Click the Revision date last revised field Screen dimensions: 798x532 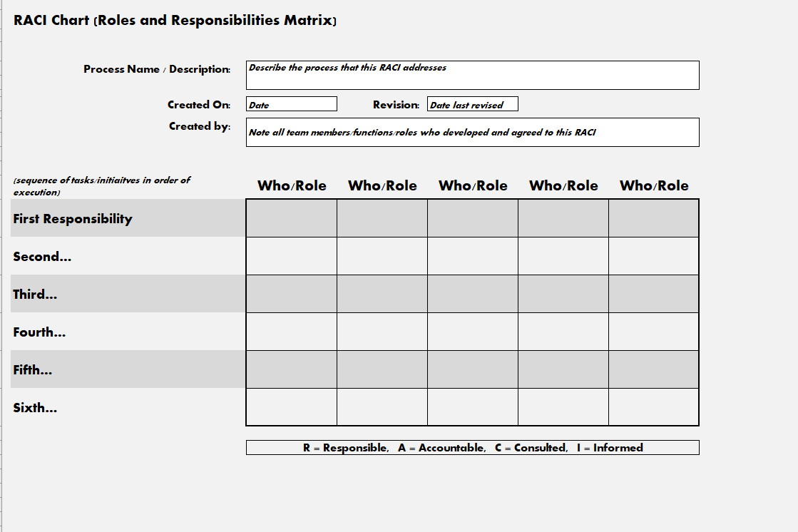(x=473, y=104)
